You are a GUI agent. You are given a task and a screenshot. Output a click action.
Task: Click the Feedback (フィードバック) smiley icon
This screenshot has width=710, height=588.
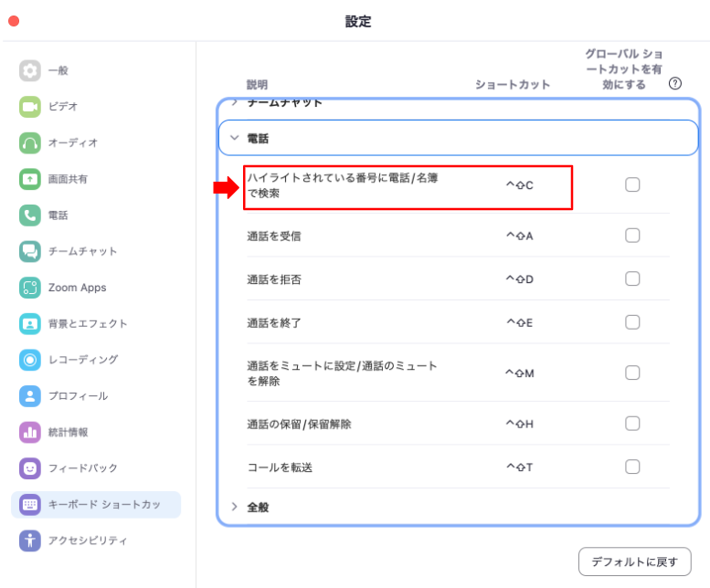30,468
